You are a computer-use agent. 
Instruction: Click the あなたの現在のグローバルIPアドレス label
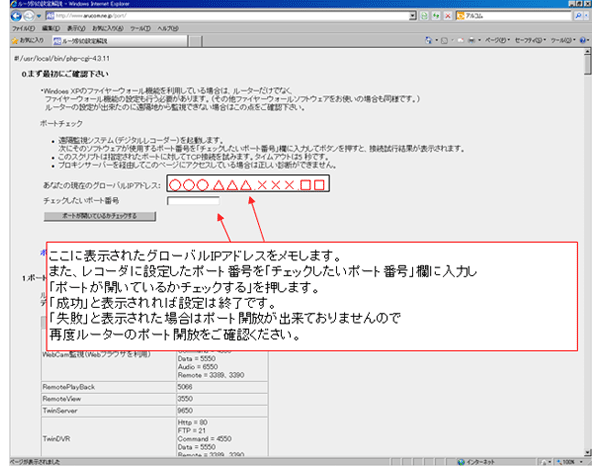point(102,186)
